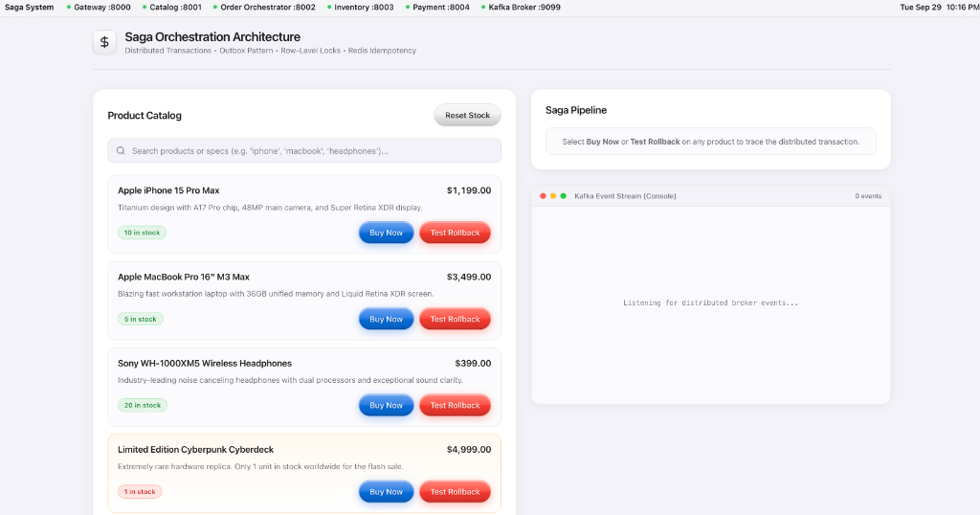This screenshot has height=515, width=980.
Task: Click the MacBook Blazing fast workstation description
Action: (x=276, y=294)
